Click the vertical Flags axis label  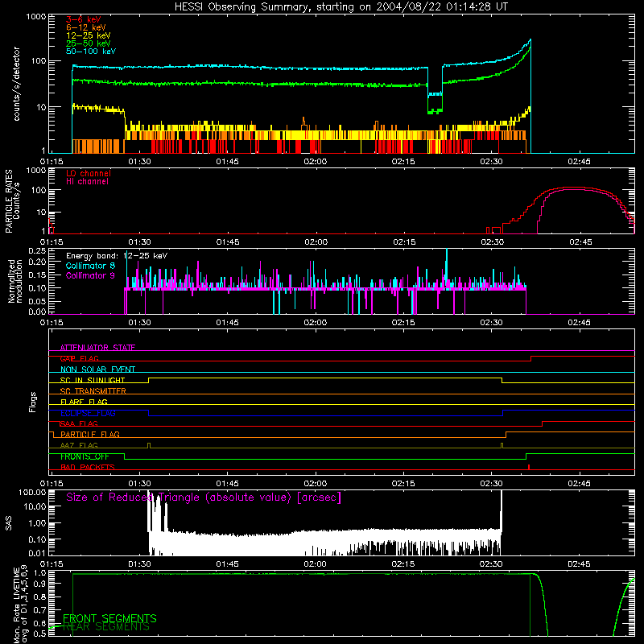coord(33,402)
